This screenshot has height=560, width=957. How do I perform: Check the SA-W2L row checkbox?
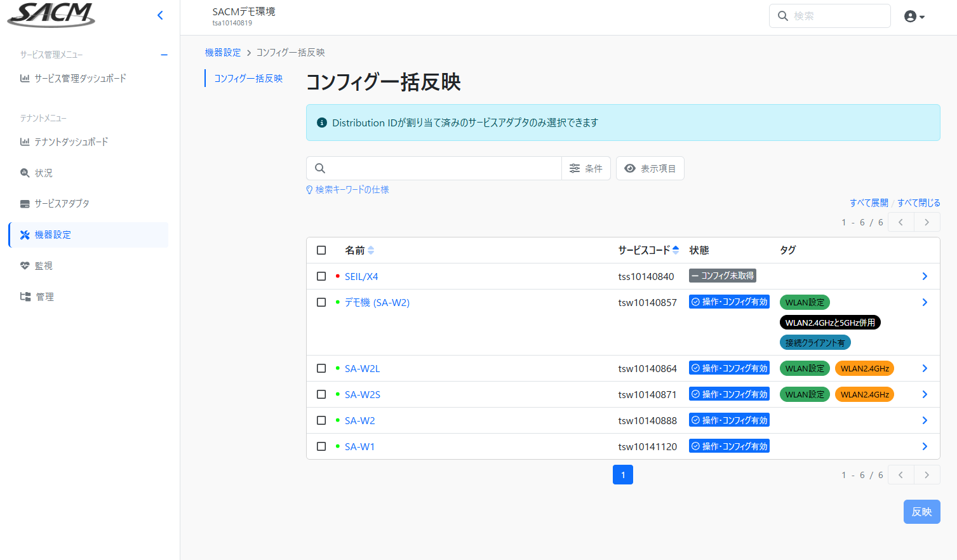321,368
